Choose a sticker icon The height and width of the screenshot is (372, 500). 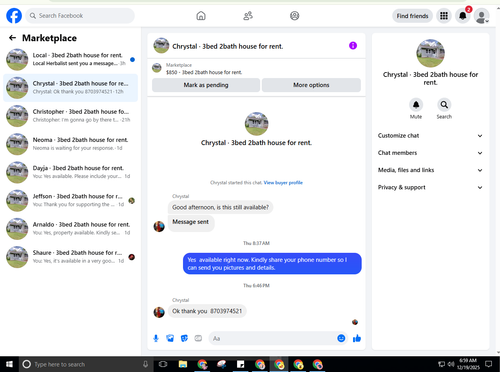coord(184,339)
